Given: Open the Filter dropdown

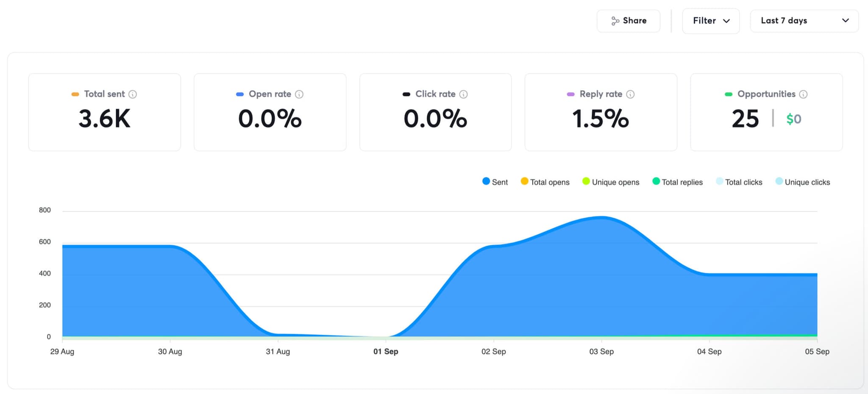Looking at the screenshot, I should point(711,21).
